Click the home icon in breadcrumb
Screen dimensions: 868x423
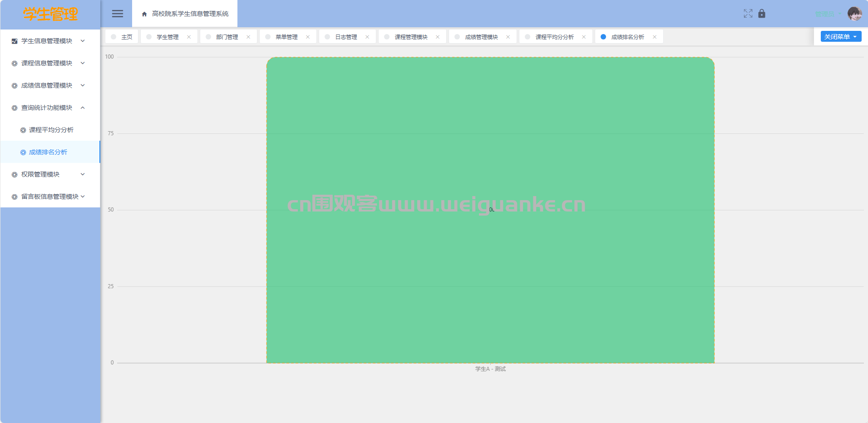[x=144, y=14]
